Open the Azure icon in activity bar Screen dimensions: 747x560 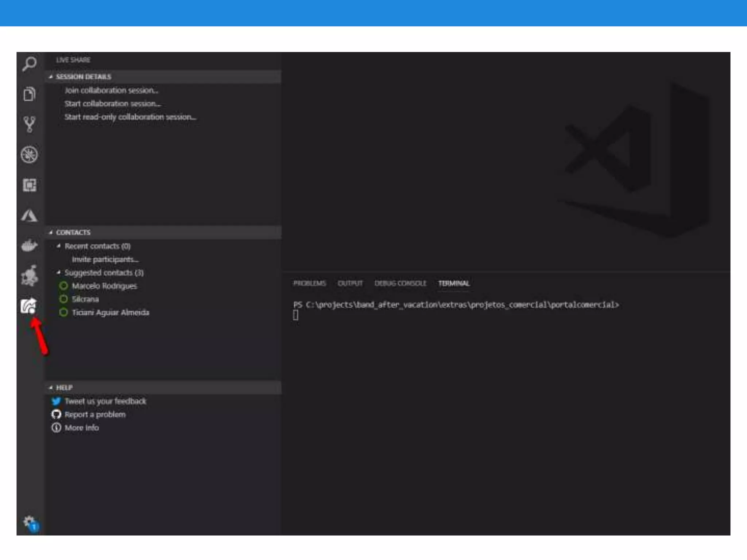tap(29, 215)
